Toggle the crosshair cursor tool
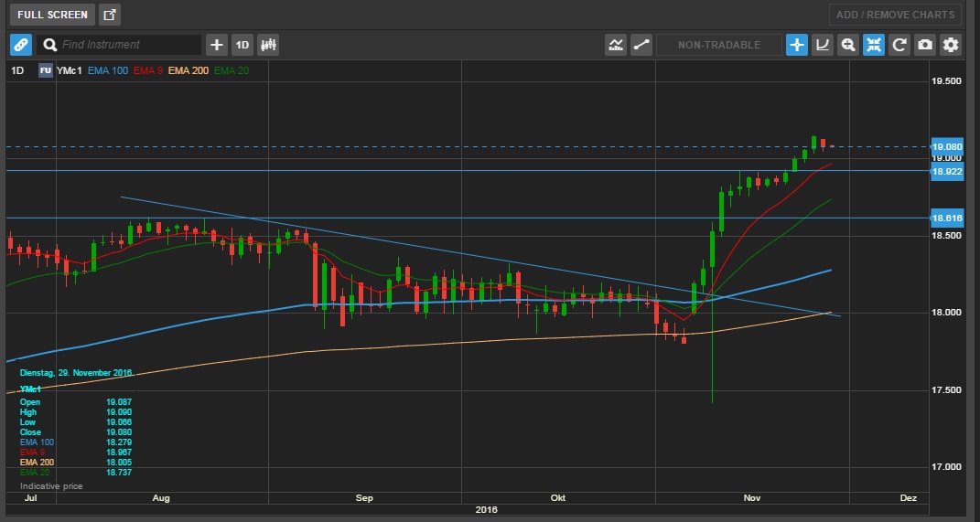This screenshot has width=980, height=522. (x=797, y=45)
